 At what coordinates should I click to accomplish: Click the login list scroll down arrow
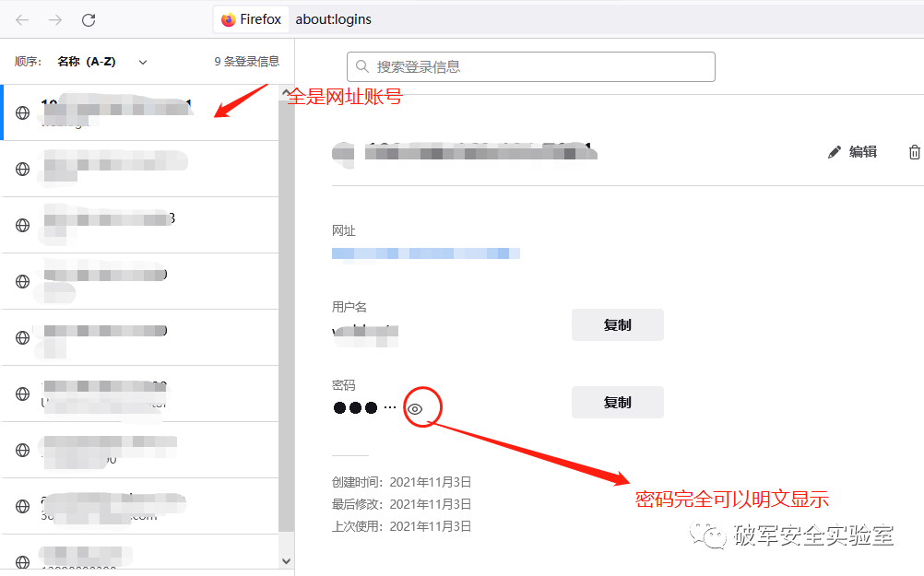pos(286,560)
